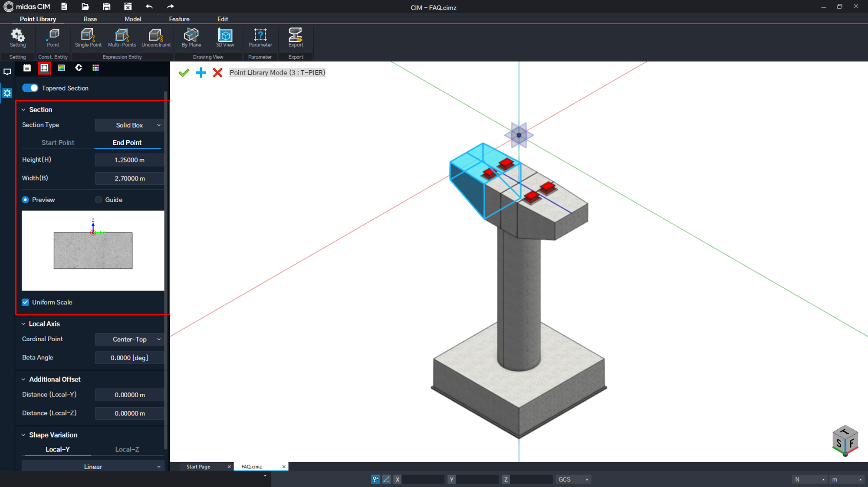Open the Setting tool in the ribbon

(x=18, y=38)
